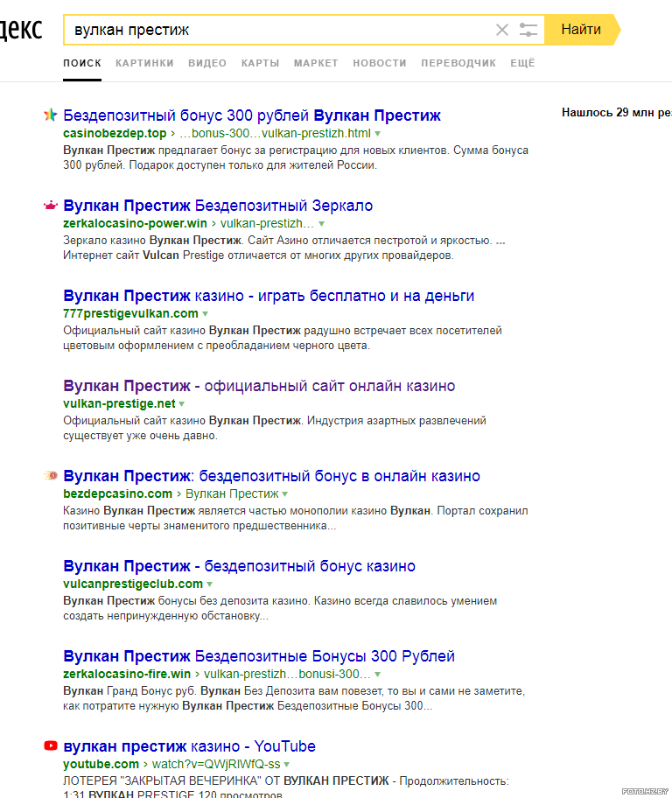
Task: Open visited result Вулкан Престиж - официальный сайт
Action: [x=259, y=386]
